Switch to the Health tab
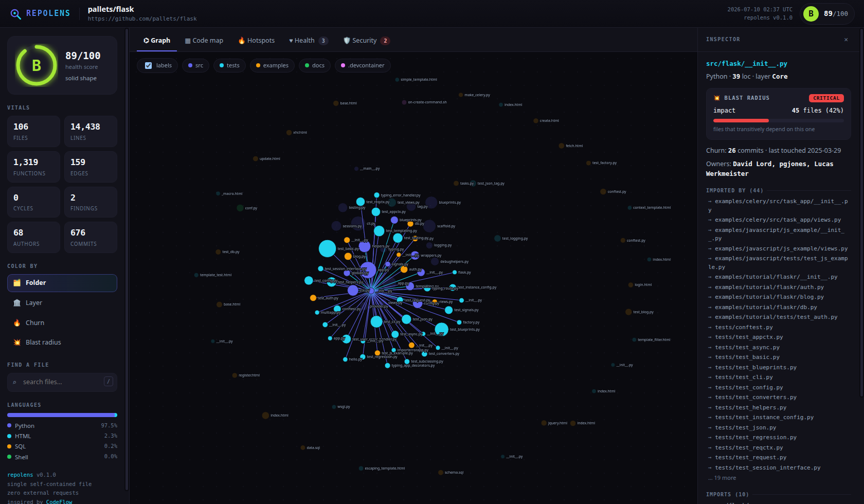This screenshot has width=864, height=504. (308, 41)
